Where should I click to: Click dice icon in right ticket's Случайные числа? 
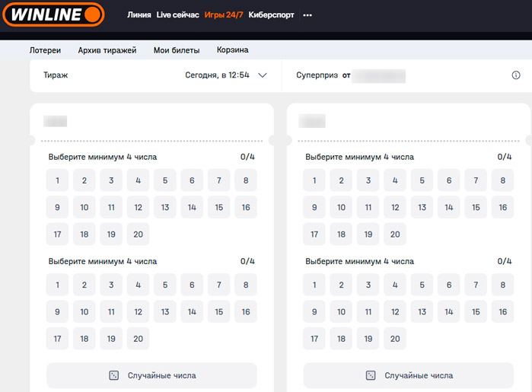coord(371,375)
